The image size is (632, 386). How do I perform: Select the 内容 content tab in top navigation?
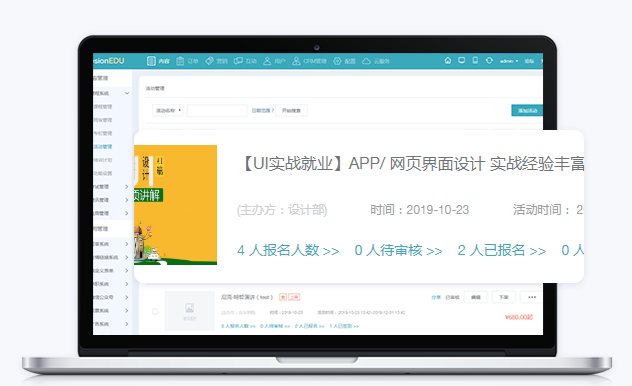coord(158,61)
